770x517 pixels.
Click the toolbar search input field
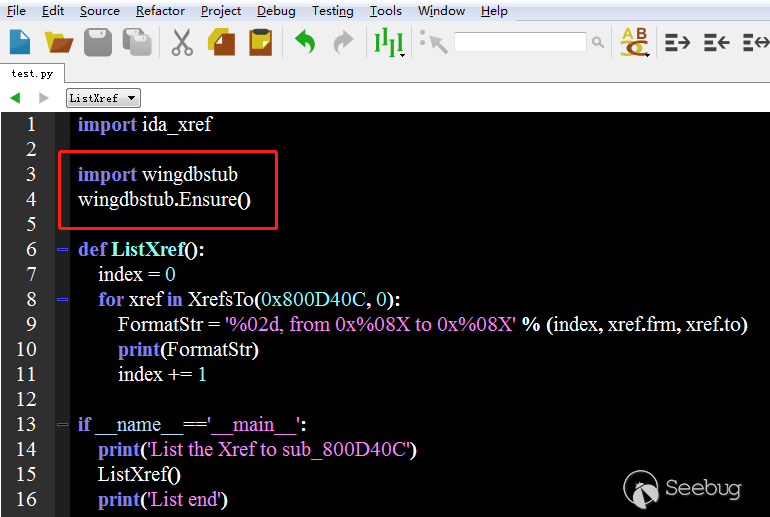coord(520,42)
